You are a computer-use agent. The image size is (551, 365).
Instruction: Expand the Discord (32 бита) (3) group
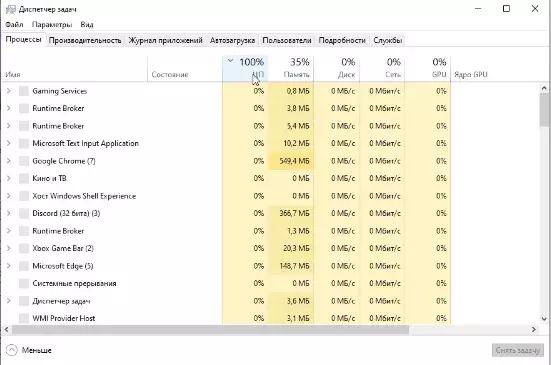coord(9,213)
